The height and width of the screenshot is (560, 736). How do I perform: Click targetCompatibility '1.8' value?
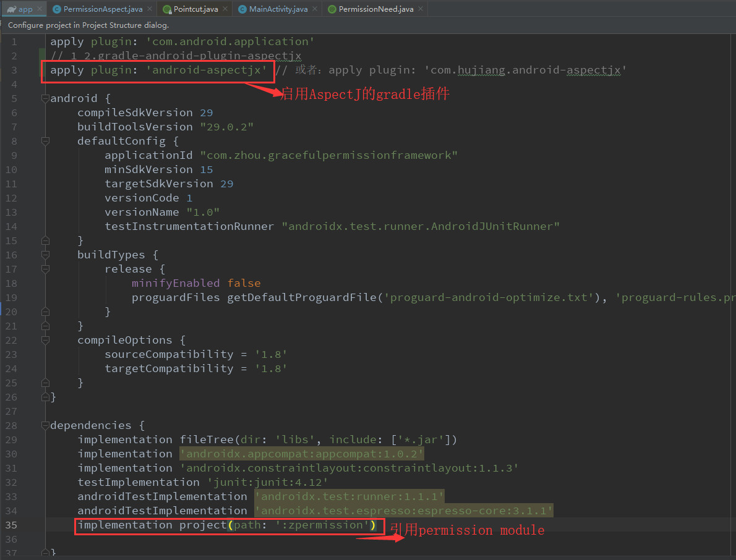[x=271, y=368]
